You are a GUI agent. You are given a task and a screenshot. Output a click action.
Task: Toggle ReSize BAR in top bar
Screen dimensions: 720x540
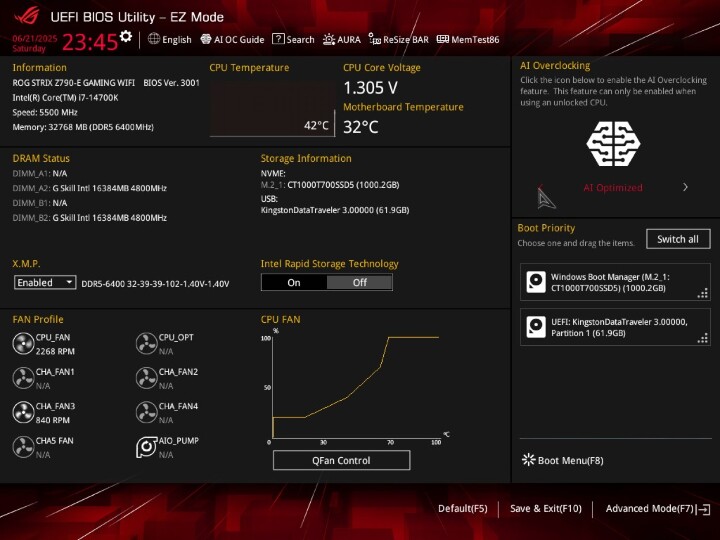[x=398, y=40]
